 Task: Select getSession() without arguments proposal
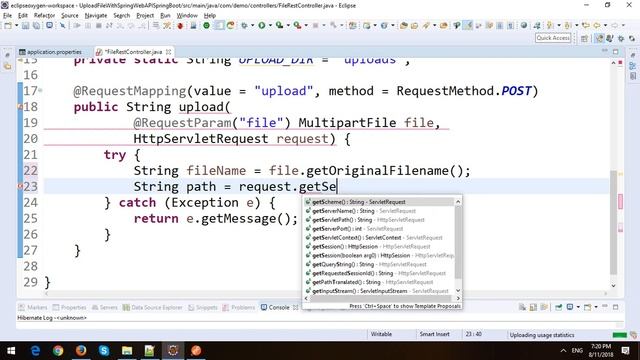tap(379, 247)
